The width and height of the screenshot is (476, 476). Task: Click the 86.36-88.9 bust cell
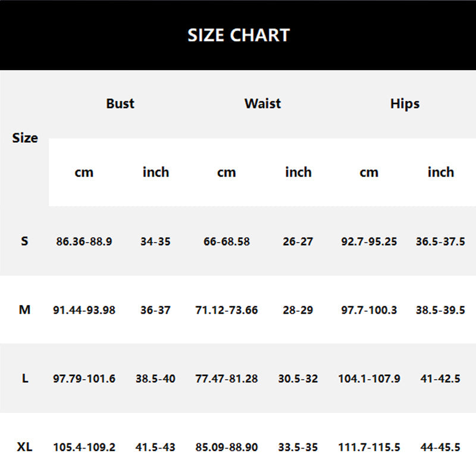click(x=84, y=242)
